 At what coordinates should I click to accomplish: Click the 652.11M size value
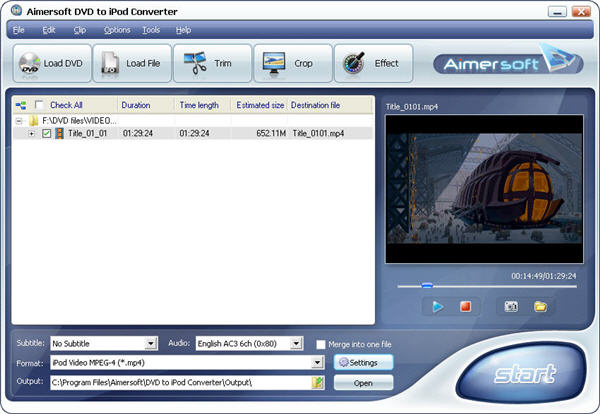pyautogui.click(x=271, y=134)
